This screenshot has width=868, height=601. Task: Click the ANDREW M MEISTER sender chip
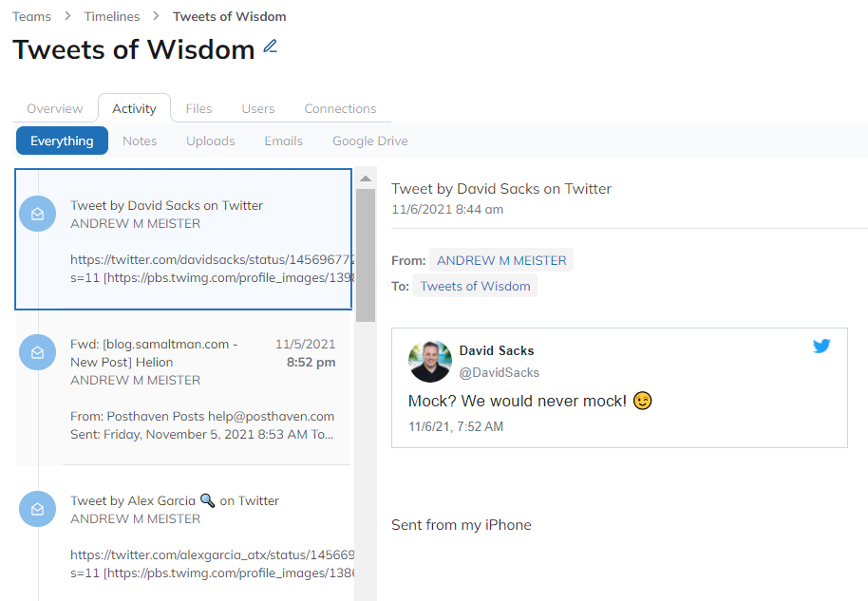pos(501,260)
